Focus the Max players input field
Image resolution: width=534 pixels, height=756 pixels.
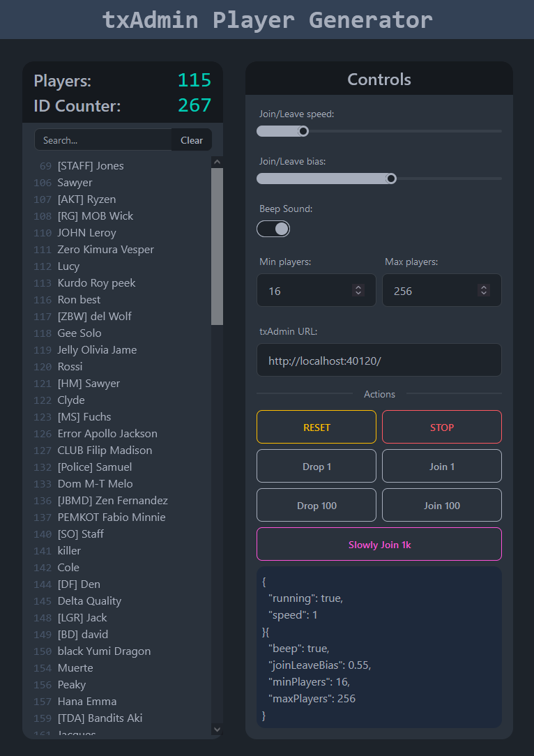point(442,290)
